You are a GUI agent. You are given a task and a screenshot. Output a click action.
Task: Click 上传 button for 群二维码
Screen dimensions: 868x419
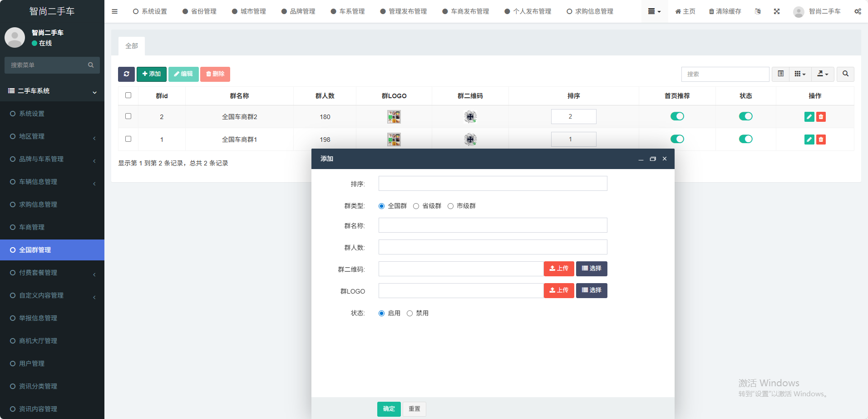[559, 269]
